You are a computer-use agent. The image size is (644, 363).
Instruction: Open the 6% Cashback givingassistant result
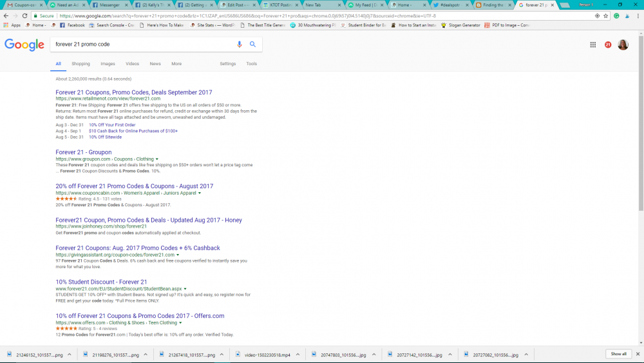click(x=138, y=248)
